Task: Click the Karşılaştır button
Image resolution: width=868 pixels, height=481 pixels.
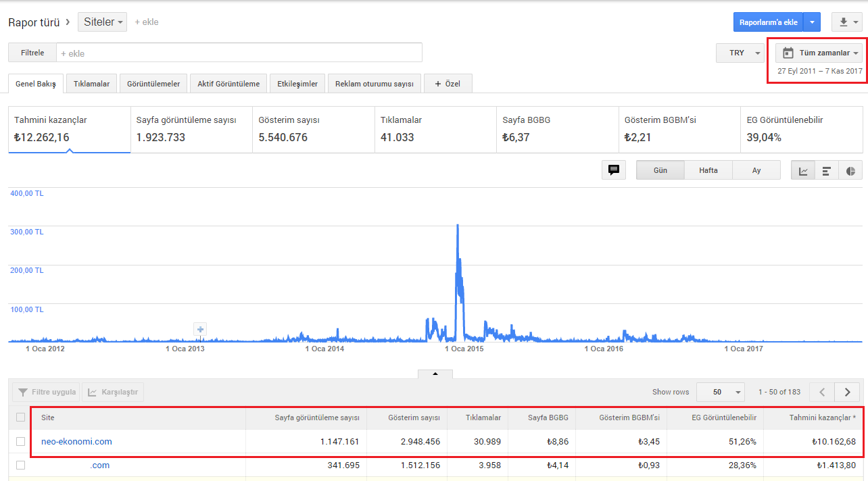Action: click(x=113, y=392)
